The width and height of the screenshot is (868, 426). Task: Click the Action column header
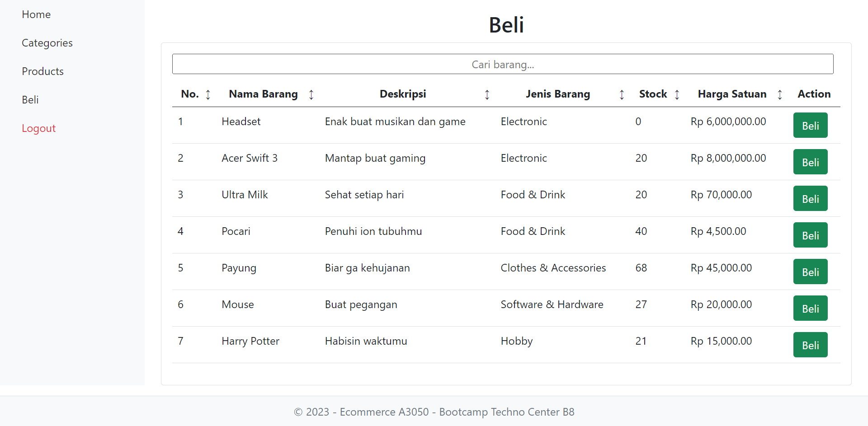[x=814, y=94]
